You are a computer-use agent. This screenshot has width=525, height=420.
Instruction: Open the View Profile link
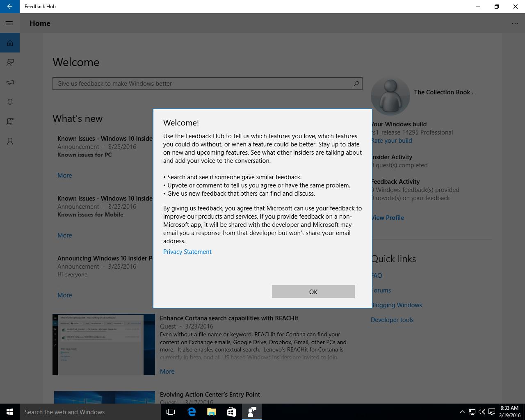click(388, 218)
